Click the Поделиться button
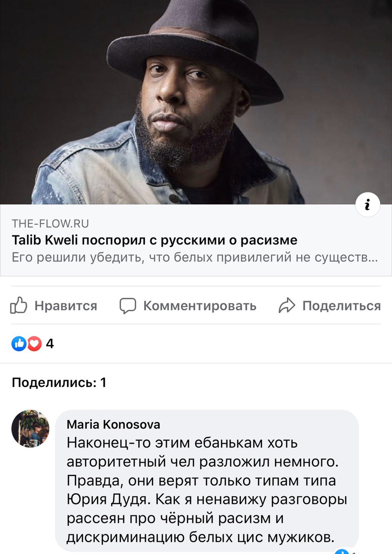 point(329,306)
